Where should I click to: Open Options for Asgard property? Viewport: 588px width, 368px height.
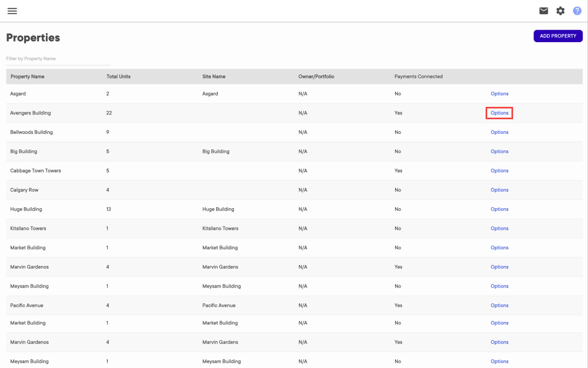499,93
